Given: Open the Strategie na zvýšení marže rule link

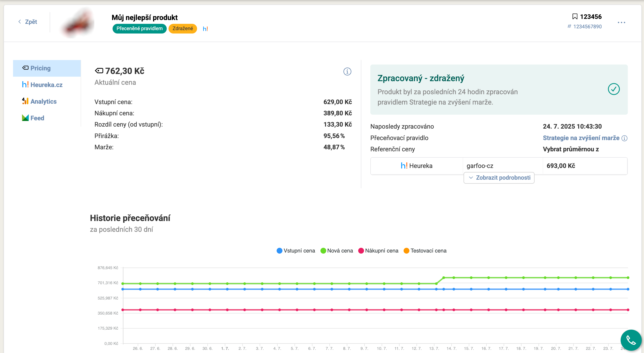Looking at the screenshot, I should coord(581,138).
